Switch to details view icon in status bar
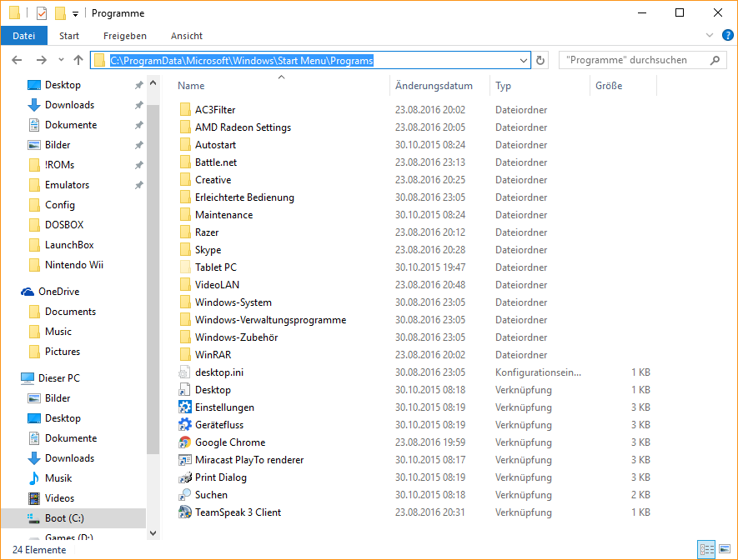This screenshot has height=560, width=738. point(706,549)
